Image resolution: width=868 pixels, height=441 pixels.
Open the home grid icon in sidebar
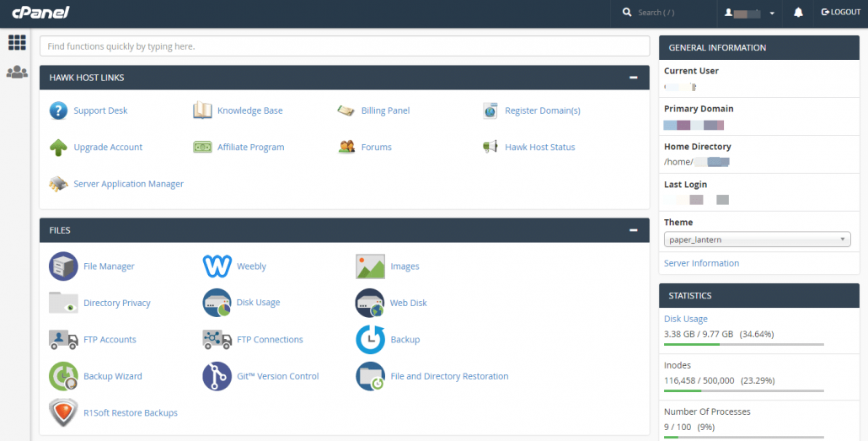coord(17,43)
